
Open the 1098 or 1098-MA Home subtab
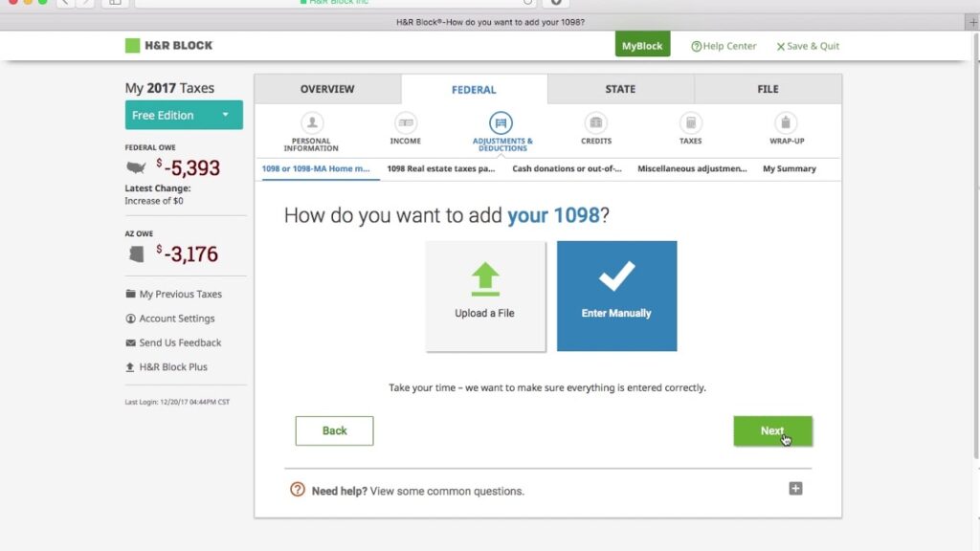[316, 168]
